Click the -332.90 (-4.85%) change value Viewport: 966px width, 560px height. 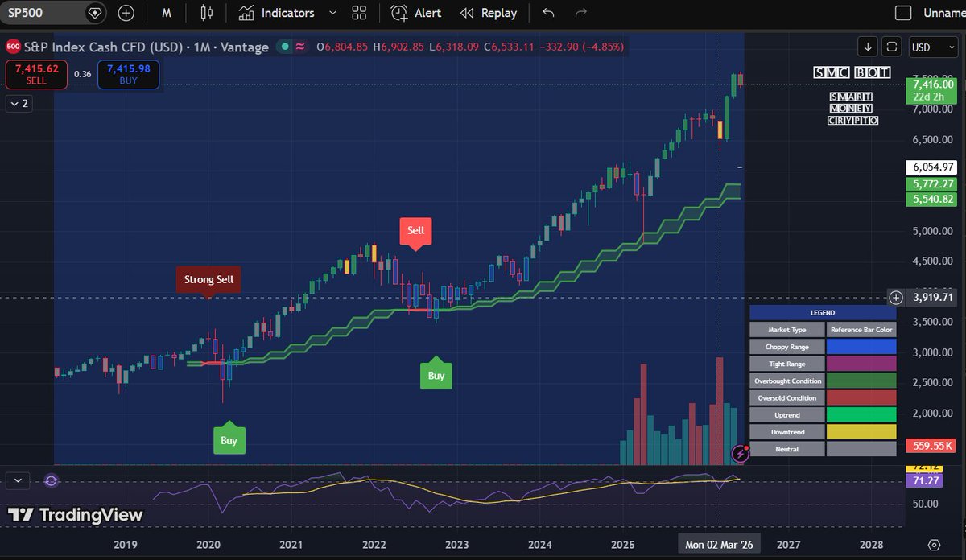[x=582, y=47]
